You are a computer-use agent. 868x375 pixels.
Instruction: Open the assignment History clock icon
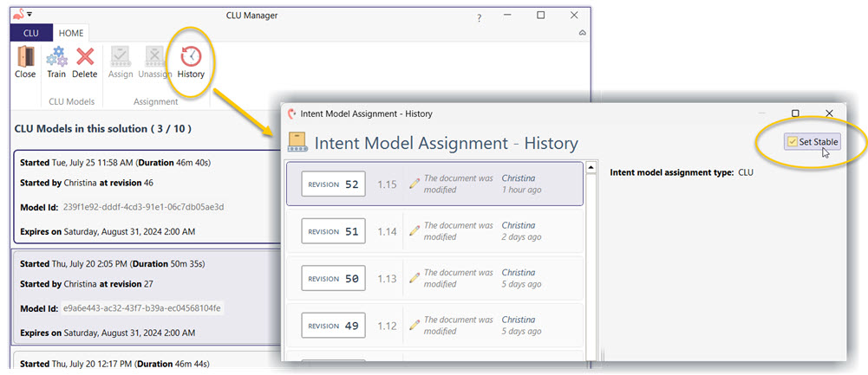pos(191,56)
